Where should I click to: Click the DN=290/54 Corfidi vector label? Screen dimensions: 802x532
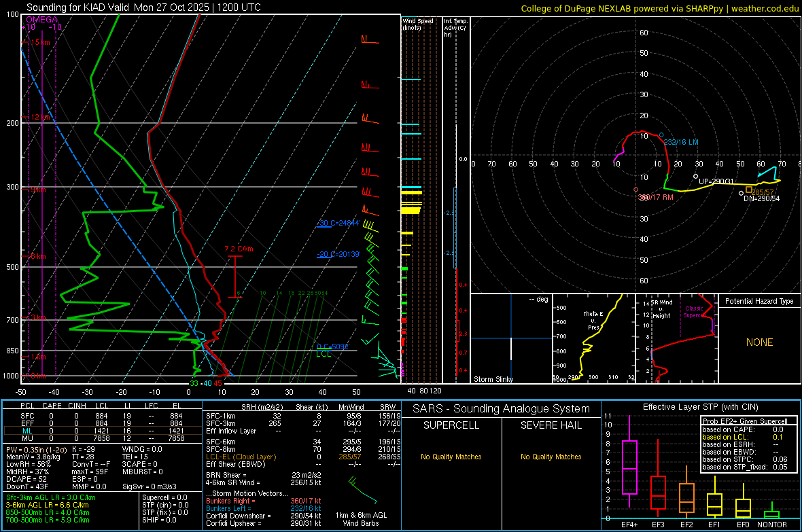[x=762, y=198]
